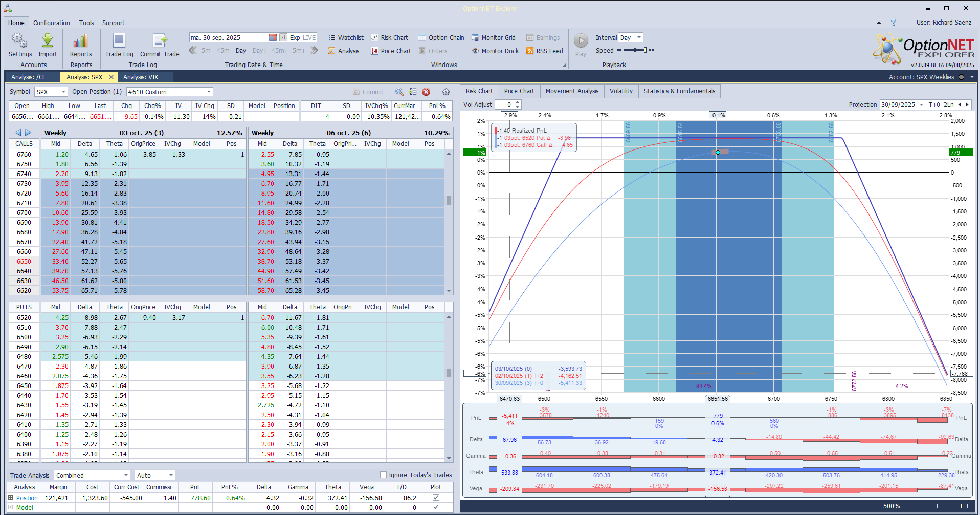
Task: Toggle the Position row Plot checkbox
Action: tap(436, 498)
